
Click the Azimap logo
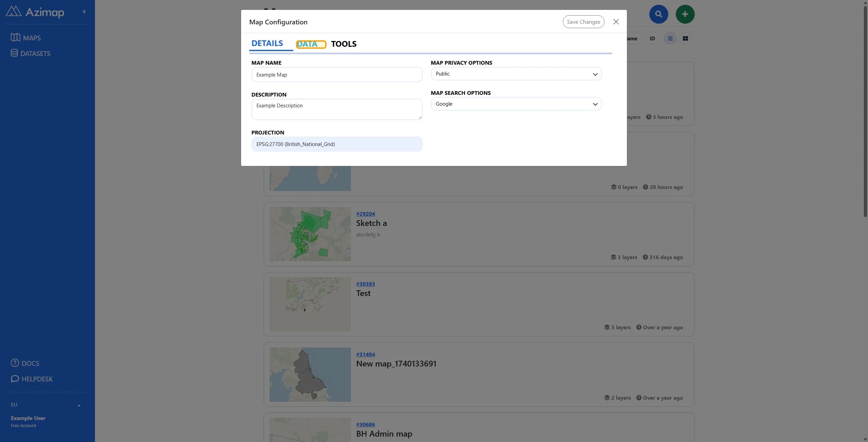click(35, 12)
